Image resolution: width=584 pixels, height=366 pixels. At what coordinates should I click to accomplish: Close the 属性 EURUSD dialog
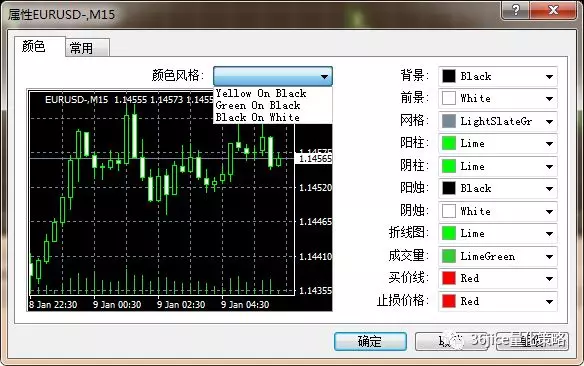click(x=553, y=10)
